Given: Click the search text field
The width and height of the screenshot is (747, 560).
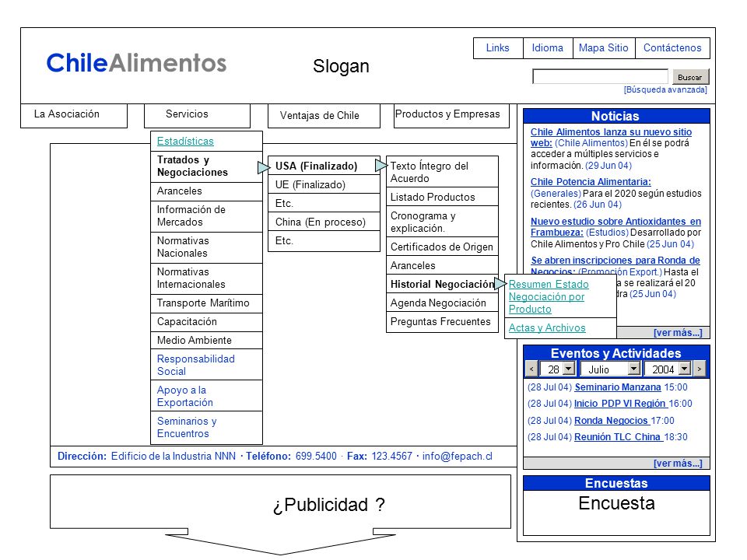Looking at the screenshot, I should point(600,76).
